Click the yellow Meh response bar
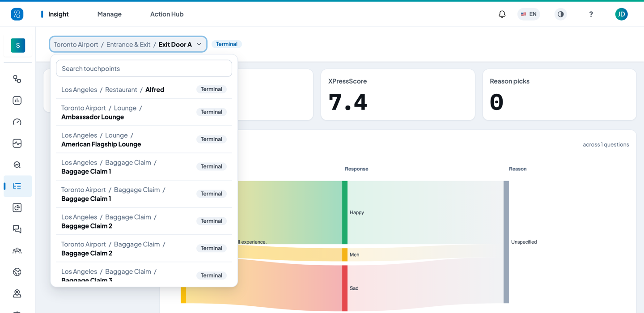644x313 pixels. [x=345, y=255]
